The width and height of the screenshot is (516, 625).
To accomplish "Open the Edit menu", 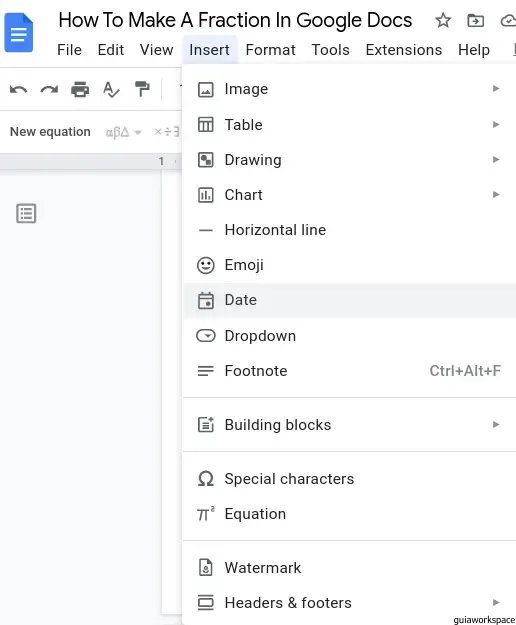I will [111, 50].
